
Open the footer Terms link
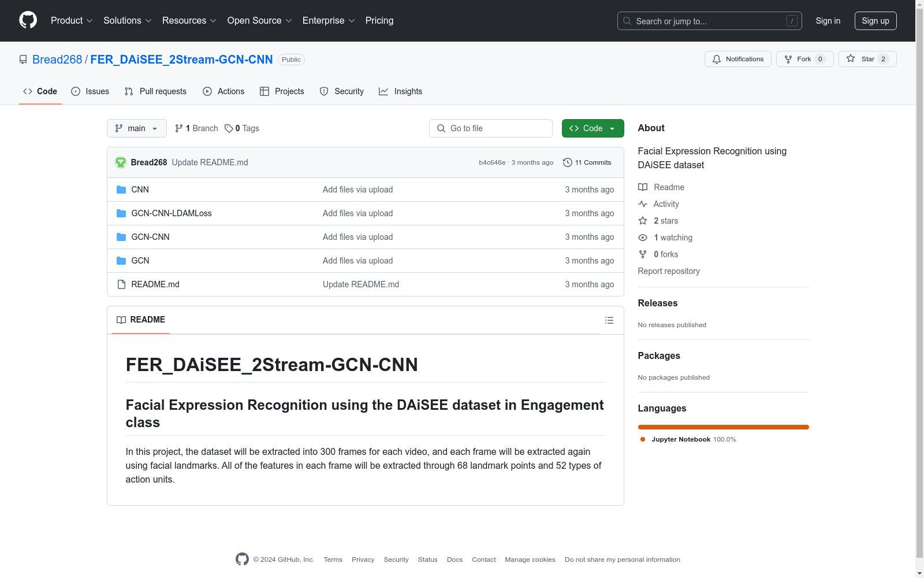[333, 560]
